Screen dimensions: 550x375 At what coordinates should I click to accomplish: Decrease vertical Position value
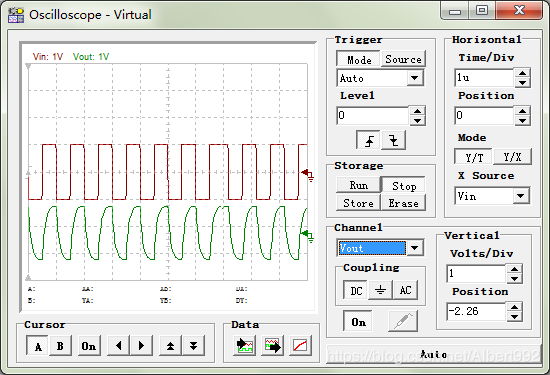click(514, 317)
